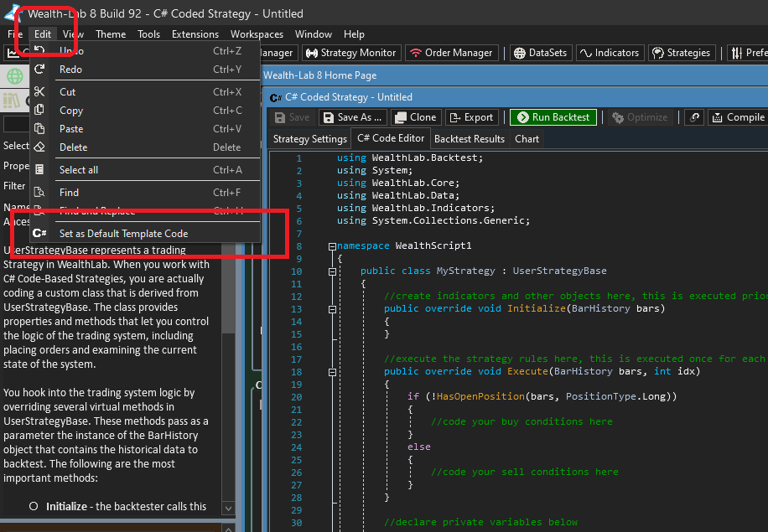Viewport: 768px width, 532px height.
Task: Click the link icon left of Compile
Action: (694, 117)
